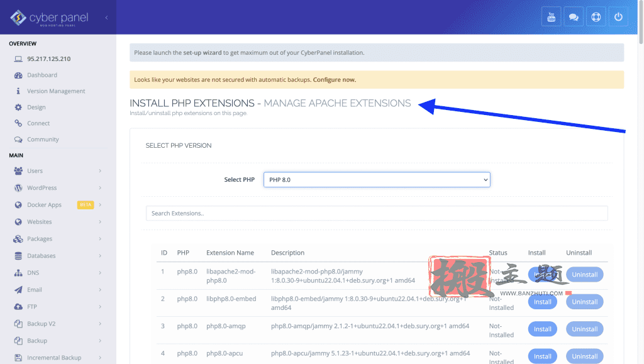Screen dimensions: 644x364
Task: Click the libapache2-mod-php8.0 extension name
Action: point(231,276)
